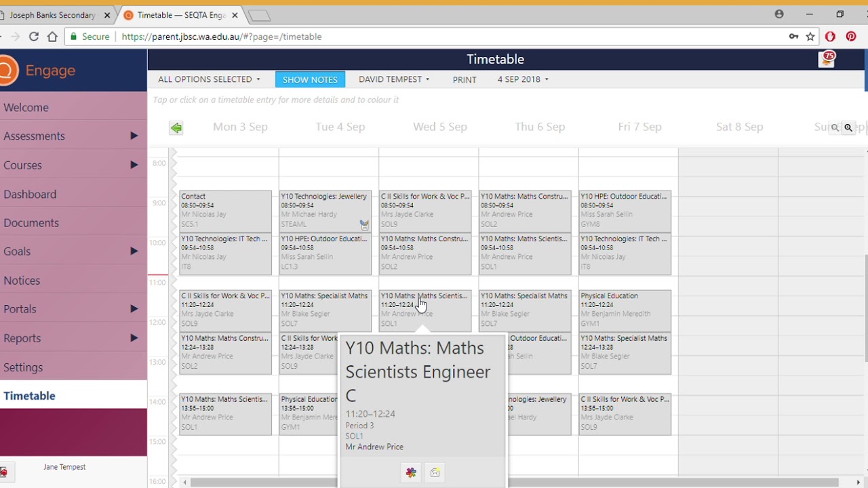This screenshot has width=868, height=488.
Task: Click the Print button
Action: pyautogui.click(x=465, y=79)
